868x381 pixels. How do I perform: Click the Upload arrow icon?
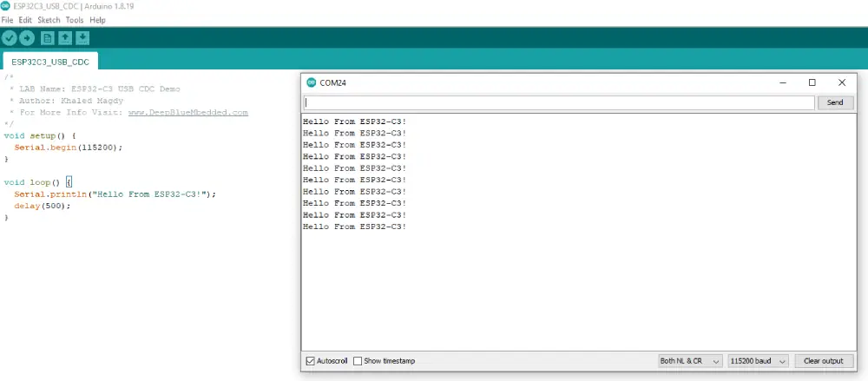(x=27, y=38)
